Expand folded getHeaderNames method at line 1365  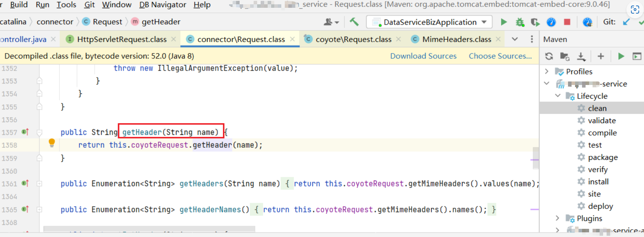pyautogui.click(x=39, y=210)
